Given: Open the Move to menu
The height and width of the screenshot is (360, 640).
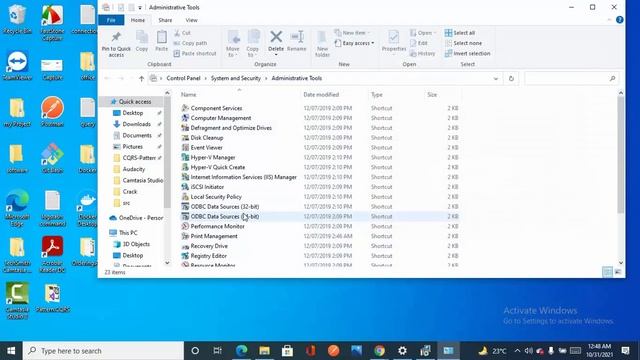Looking at the screenshot, I should point(233,44).
